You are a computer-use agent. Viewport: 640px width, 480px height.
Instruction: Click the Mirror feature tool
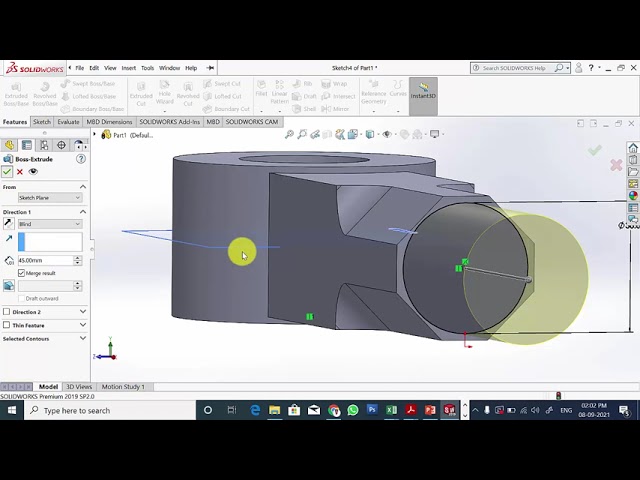click(336, 109)
